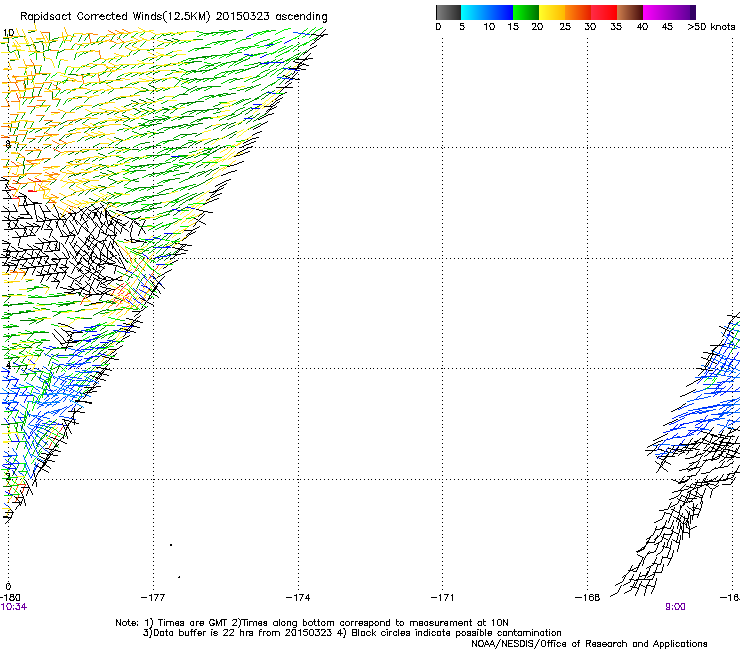Click the '40' legend scale label
Image resolution: width=740 pixels, height=650 pixels.
[x=642, y=27]
